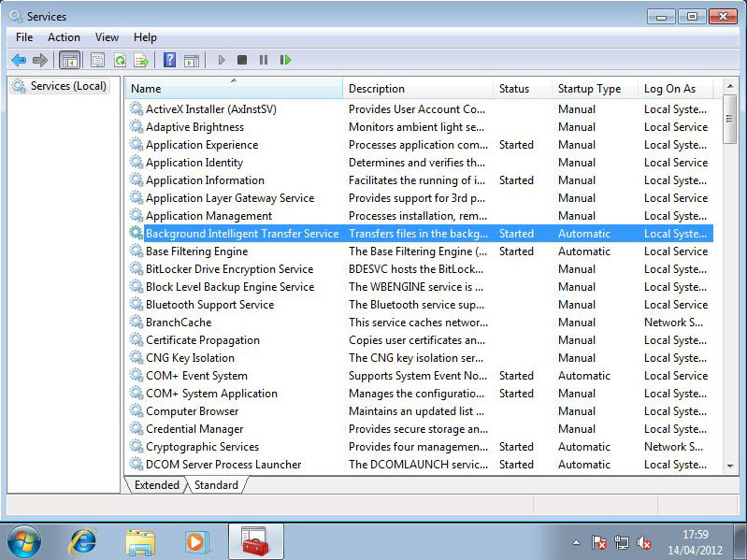Click the scrollbar down arrow
The width and height of the screenshot is (747, 560).
point(730,466)
